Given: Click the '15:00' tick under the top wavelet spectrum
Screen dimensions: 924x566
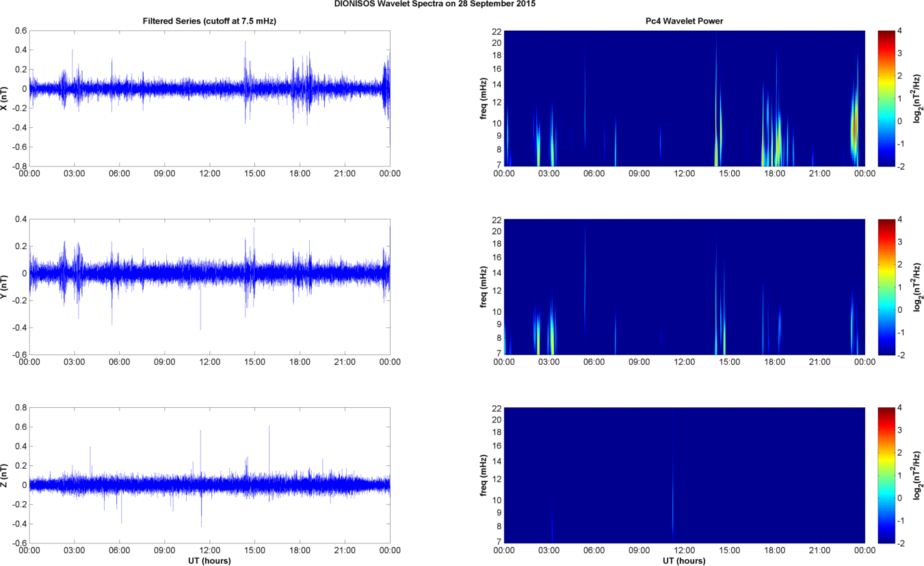Looking at the screenshot, I should tap(730, 174).
